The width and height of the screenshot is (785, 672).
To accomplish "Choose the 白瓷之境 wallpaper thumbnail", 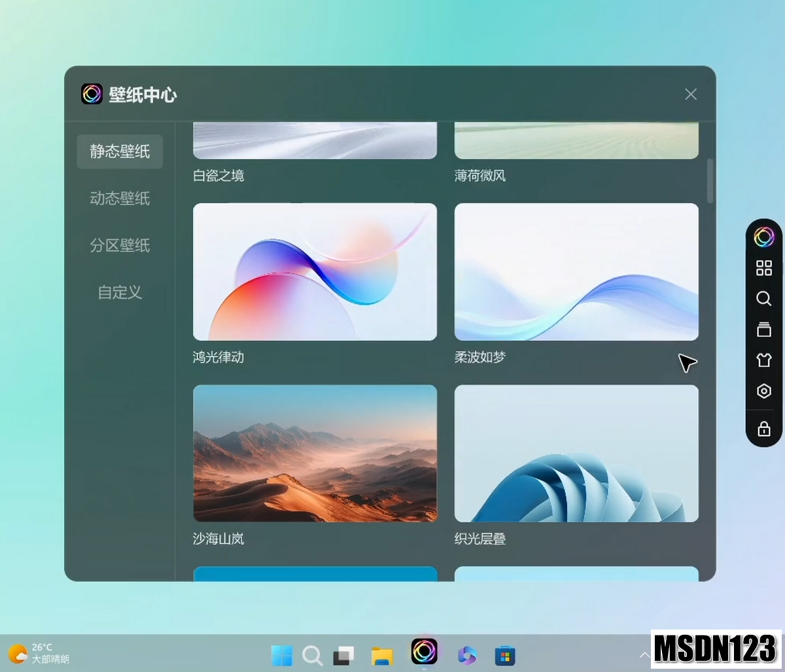I will (315, 140).
